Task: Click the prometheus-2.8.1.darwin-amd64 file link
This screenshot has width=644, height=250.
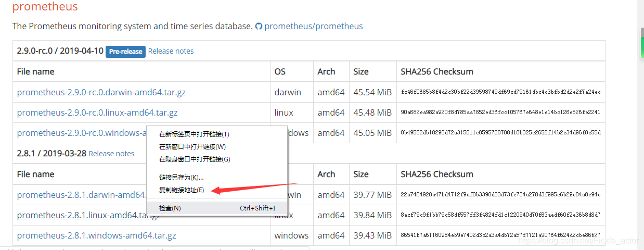Action: coord(82,195)
